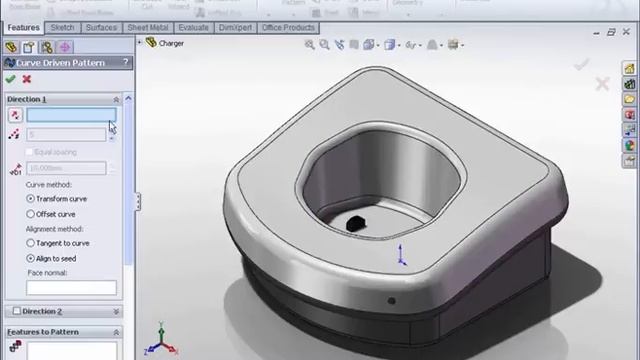The width and height of the screenshot is (640, 360).
Task: Click the model origin marker in the viewport
Action: [x=401, y=256]
